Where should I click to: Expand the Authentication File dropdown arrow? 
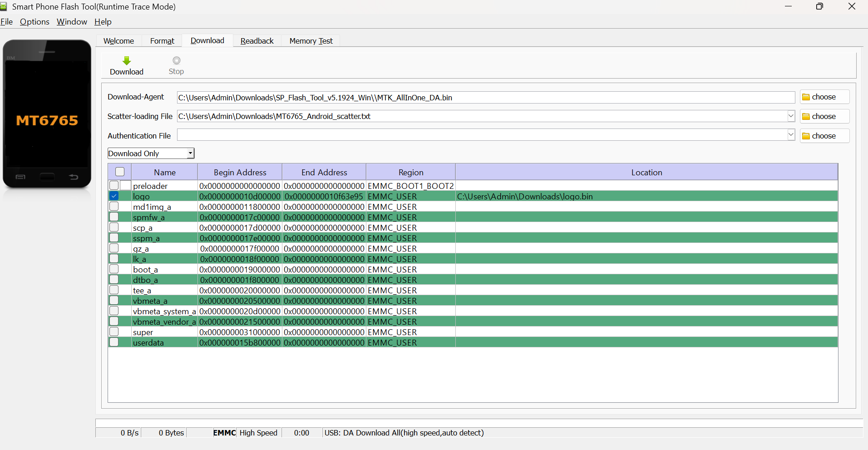pyautogui.click(x=791, y=135)
